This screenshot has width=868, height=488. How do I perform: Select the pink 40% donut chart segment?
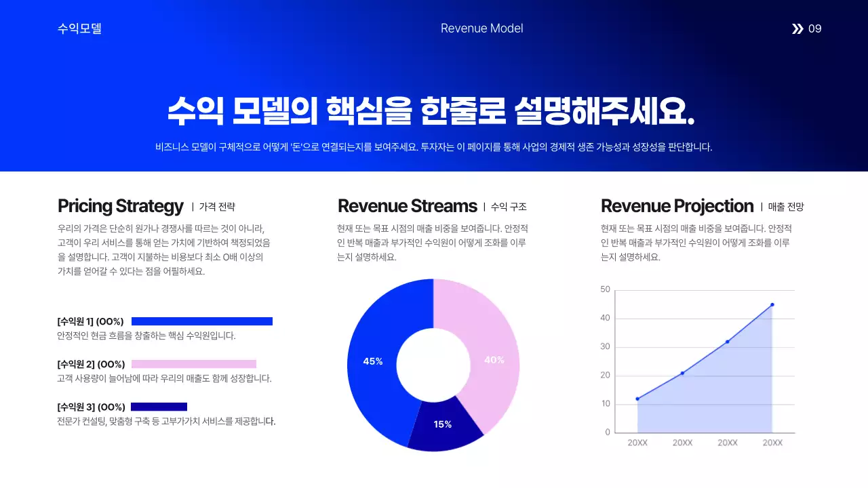pos(494,360)
